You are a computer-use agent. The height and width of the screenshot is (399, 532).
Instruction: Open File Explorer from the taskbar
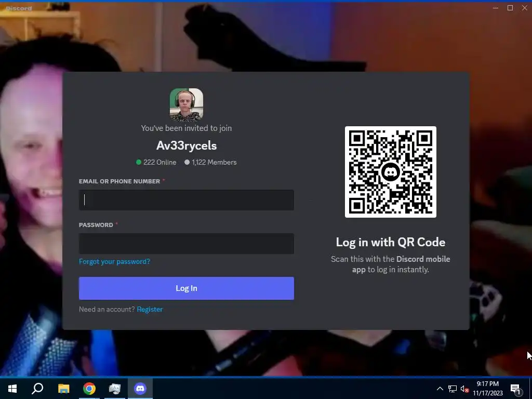[x=63, y=389]
